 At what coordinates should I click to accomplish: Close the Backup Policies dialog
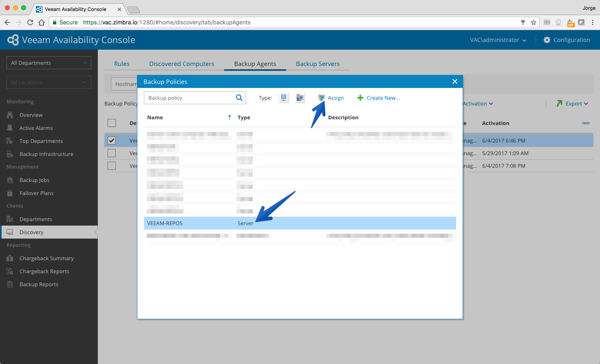[x=455, y=81]
